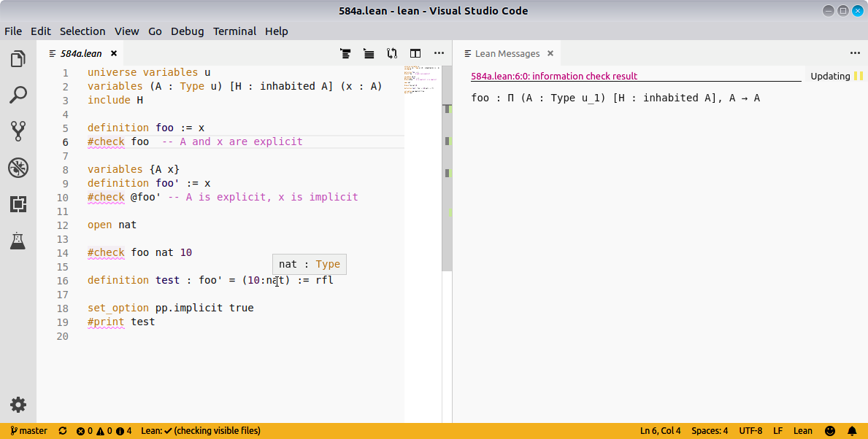
Task: Switch to the 584a.lean editor tab
Action: pyautogui.click(x=80, y=53)
